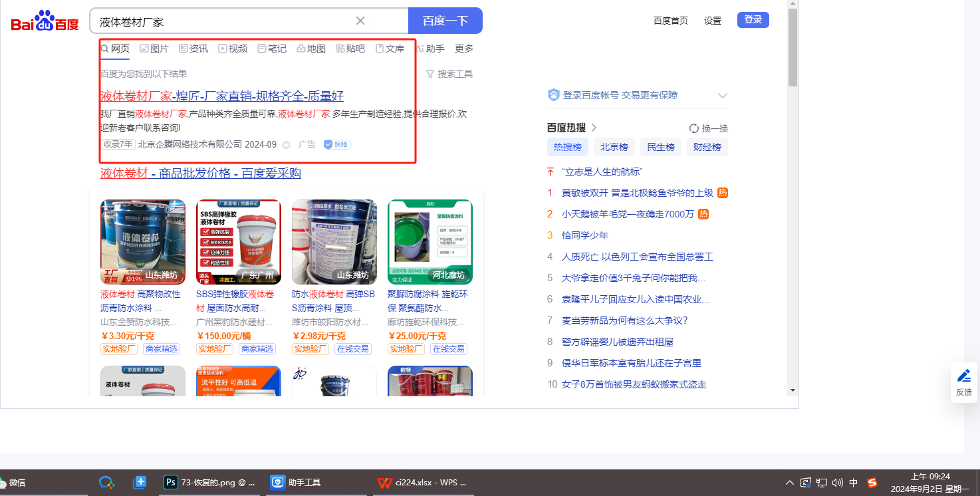Open the 液体卷材 - 商品批发价格 - 百度爱采购 link
Image resolution: width=980 pixels, height=496 pixels.
[x=201, y=174]
